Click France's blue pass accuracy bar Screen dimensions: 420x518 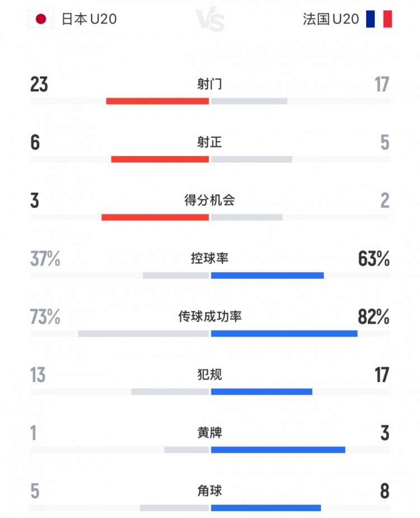click(284, 334)
